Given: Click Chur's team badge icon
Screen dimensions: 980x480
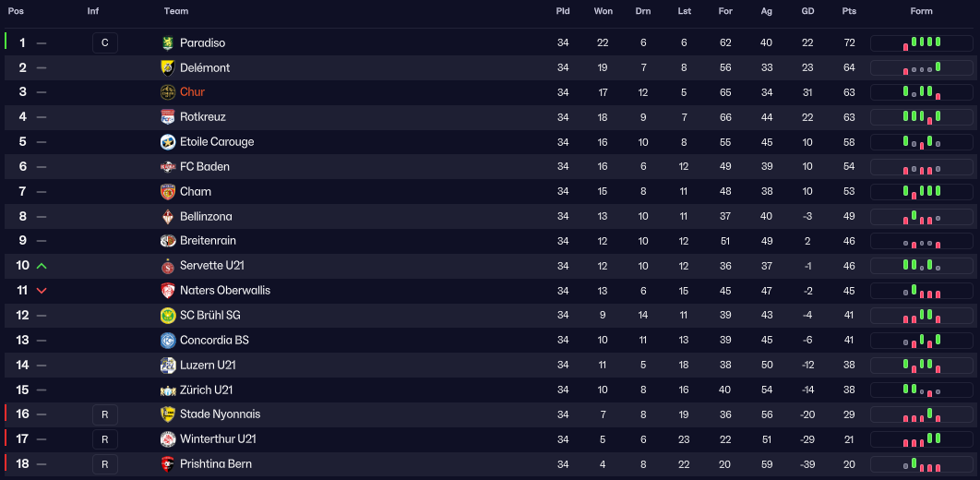Looking at the screenshot, I should [x=168, y=92].
